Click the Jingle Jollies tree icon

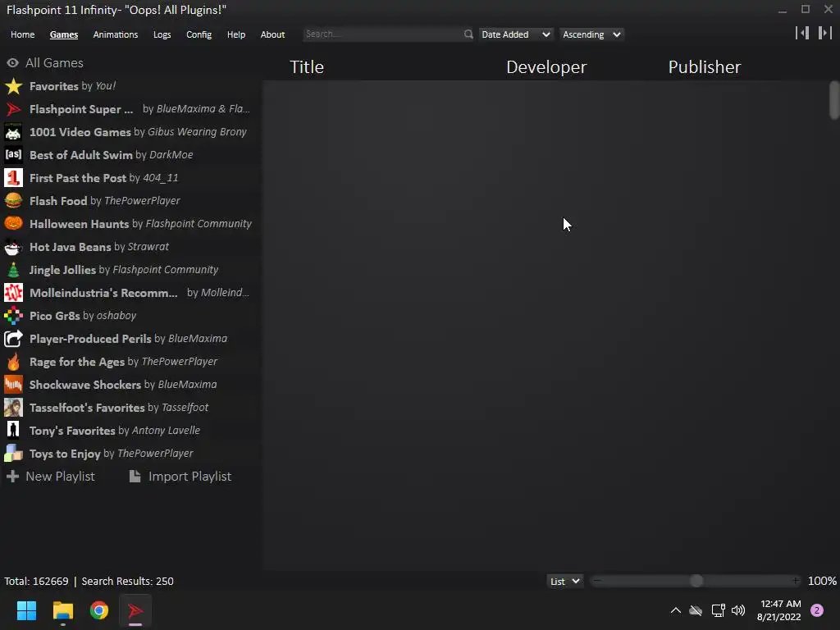pos(13,270)
